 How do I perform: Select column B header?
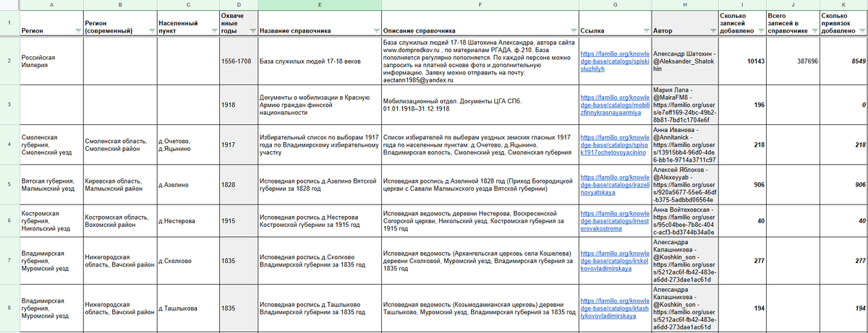pyautogui.click(x=119, y=4)
